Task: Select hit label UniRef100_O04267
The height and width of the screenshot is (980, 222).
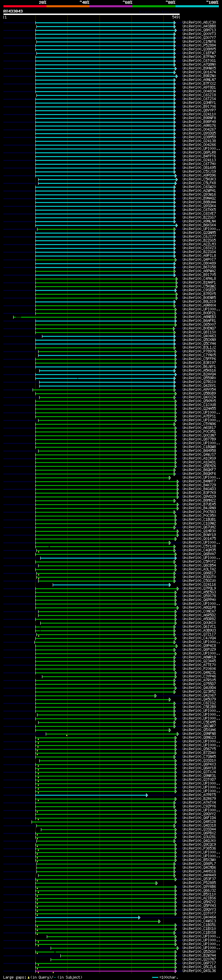Action: [199, 129]
